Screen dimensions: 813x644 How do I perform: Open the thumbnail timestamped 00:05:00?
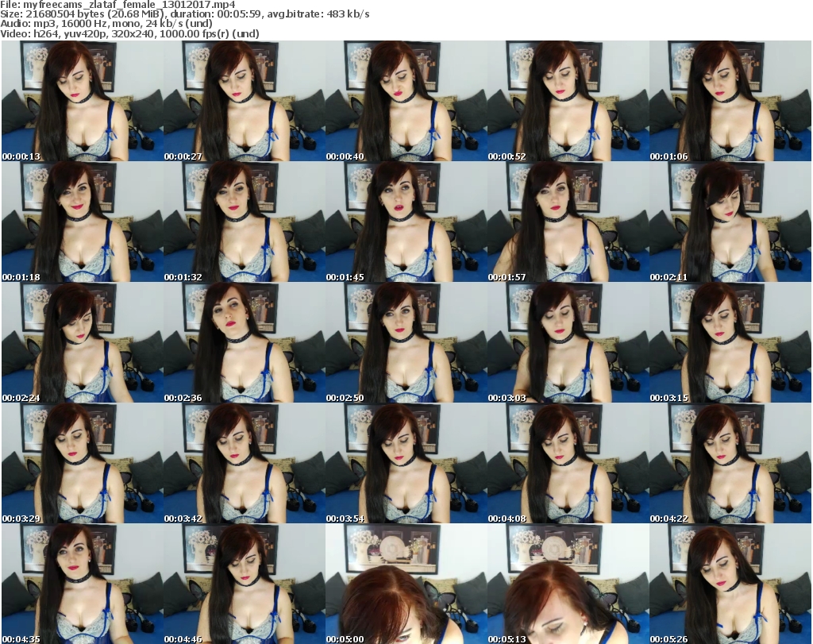[x=406, y=584]
